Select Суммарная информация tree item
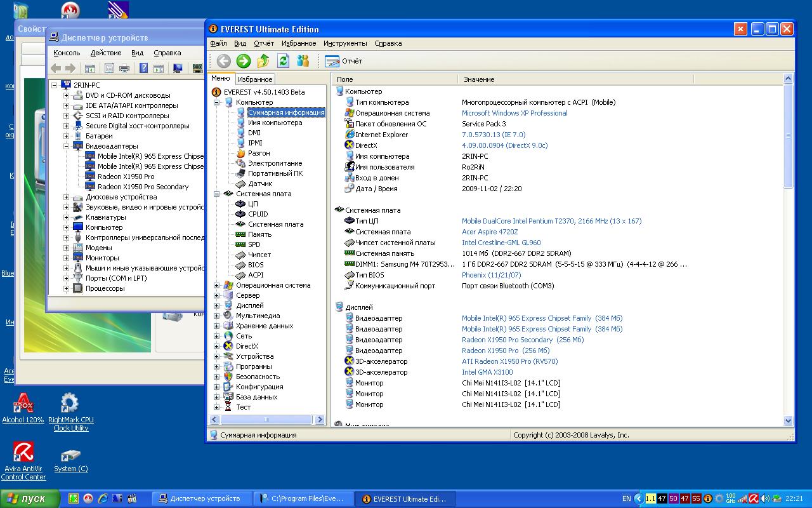The image size is (812, 508). pos(286,112)
